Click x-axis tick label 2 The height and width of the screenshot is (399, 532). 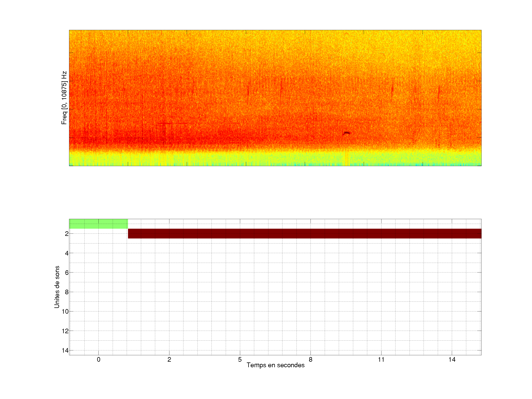[x=169, y=359]
